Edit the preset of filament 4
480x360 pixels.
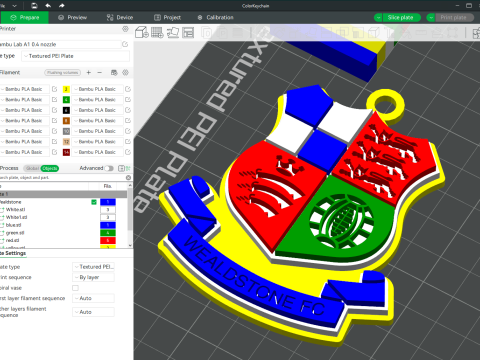pos(128,100)
